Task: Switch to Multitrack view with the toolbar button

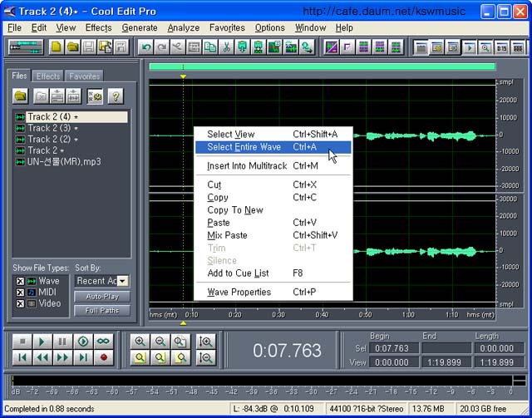Action: (26, 47)
